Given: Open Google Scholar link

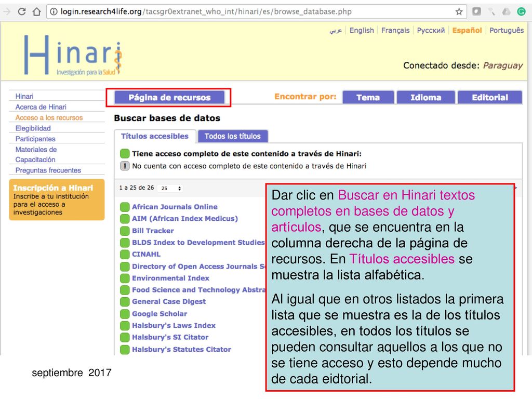Looking at the screenshot, I should point(159,314).
